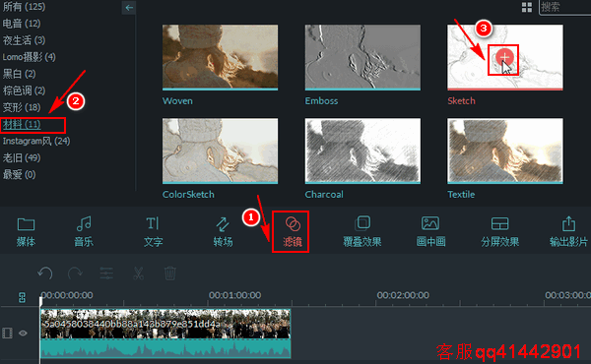Viewport: 591px width, 364px height.
Task: Click the Emboss filter name label
Action: (321, 101)
